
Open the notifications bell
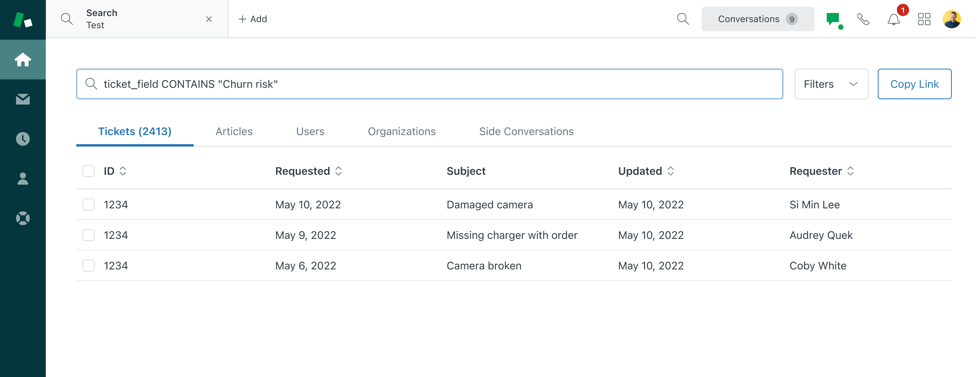(x=893, y=19)
